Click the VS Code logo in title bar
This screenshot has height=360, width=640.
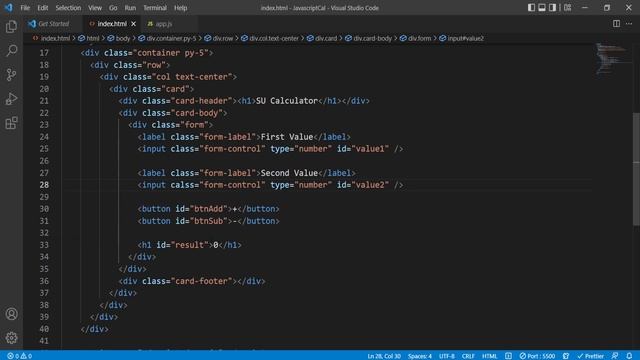click(9, 8)
